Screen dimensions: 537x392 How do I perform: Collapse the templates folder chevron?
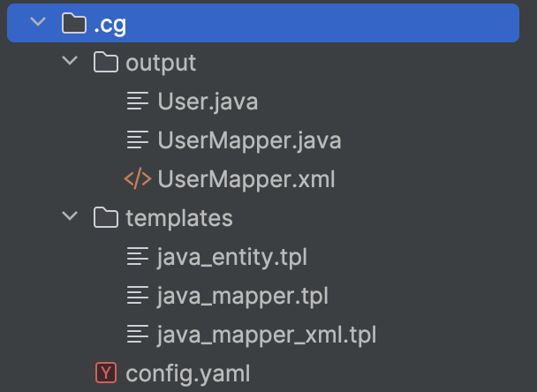[x=70, y=218]
